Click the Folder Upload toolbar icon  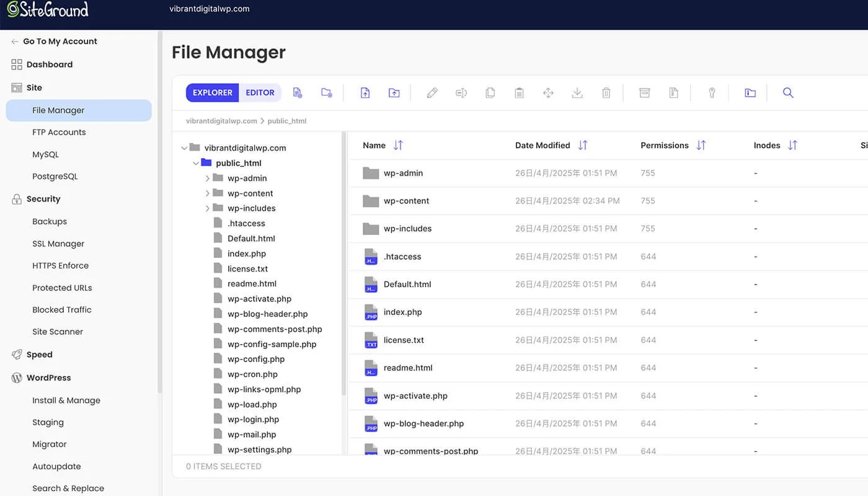pos(394,93)
